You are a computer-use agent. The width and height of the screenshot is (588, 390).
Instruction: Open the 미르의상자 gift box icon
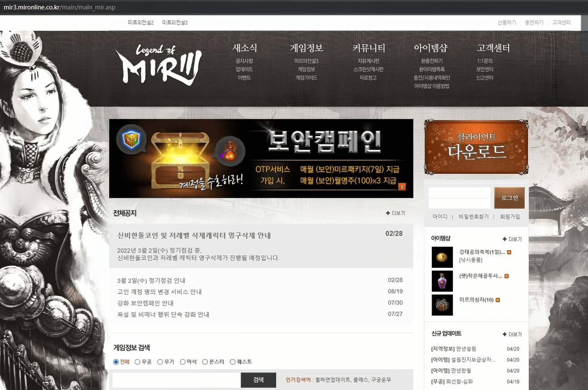[x=442, y=305]
